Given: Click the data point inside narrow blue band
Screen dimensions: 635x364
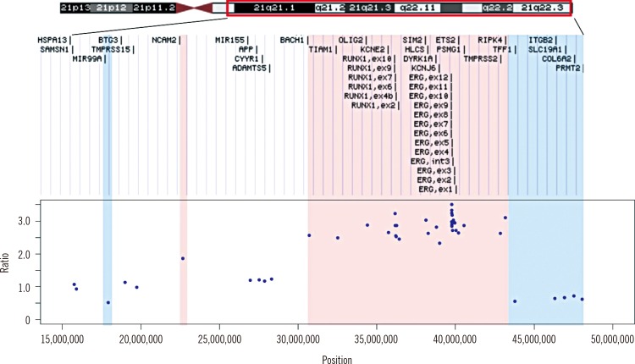Looking at the screenshot, I should tap(108, 302).
